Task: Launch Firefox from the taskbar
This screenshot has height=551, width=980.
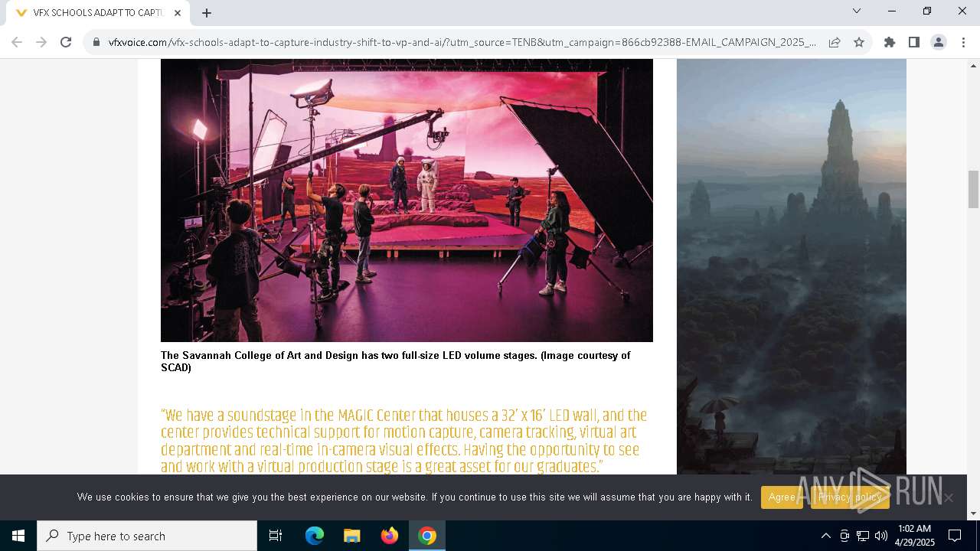Action: coord(390,536)
